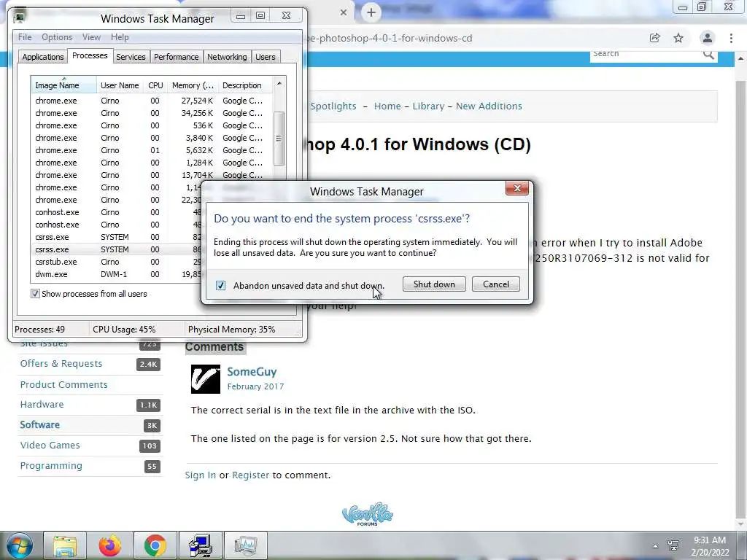This screenshot has height=560, width=747.
Task: Switch to Applications tab
Action: coord(43,57)
